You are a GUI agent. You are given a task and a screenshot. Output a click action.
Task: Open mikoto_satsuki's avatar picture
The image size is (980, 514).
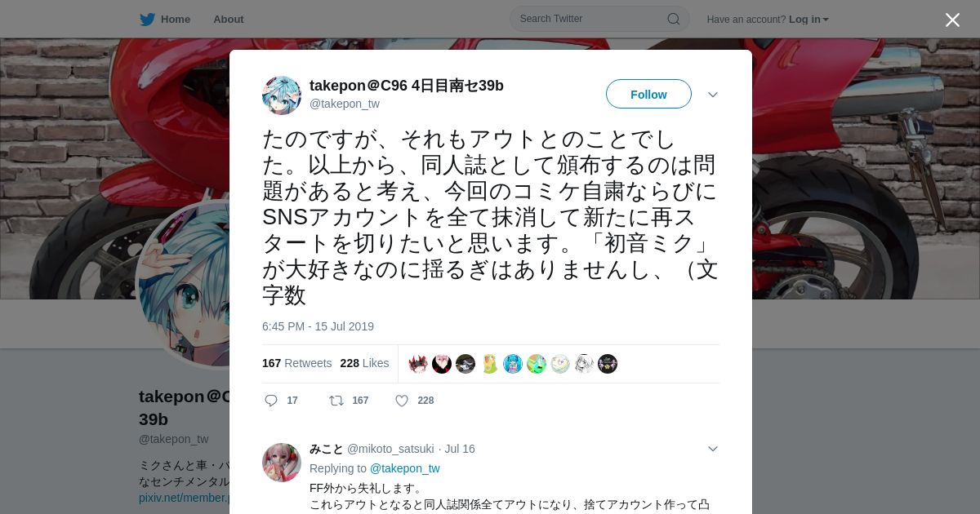point(282,463)
